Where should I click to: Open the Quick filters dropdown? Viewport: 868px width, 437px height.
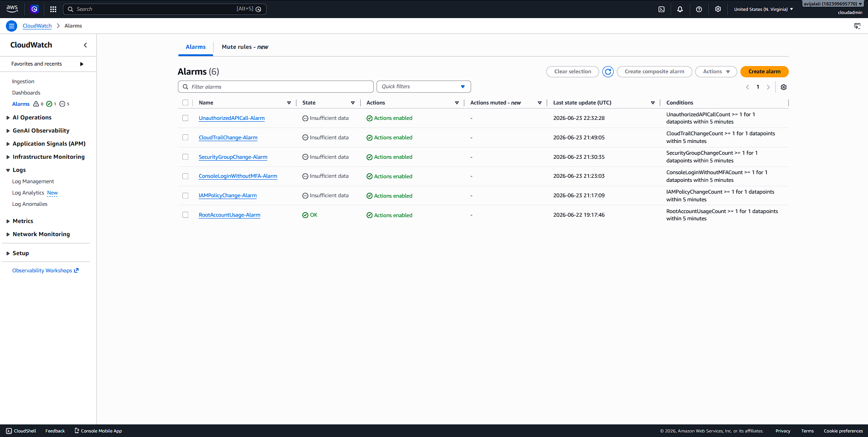pyautogui.click(x=424, y=86)
